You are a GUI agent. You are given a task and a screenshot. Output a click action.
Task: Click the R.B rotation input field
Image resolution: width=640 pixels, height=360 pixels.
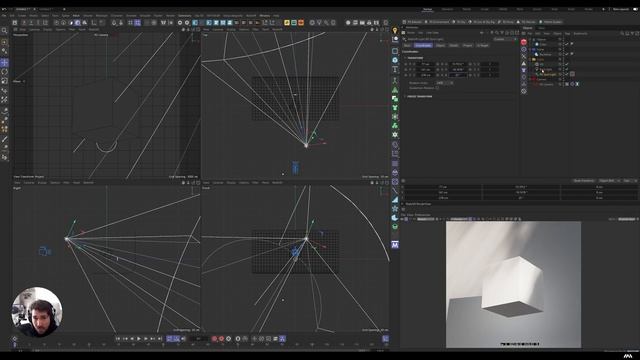click(x=458, y=75)
